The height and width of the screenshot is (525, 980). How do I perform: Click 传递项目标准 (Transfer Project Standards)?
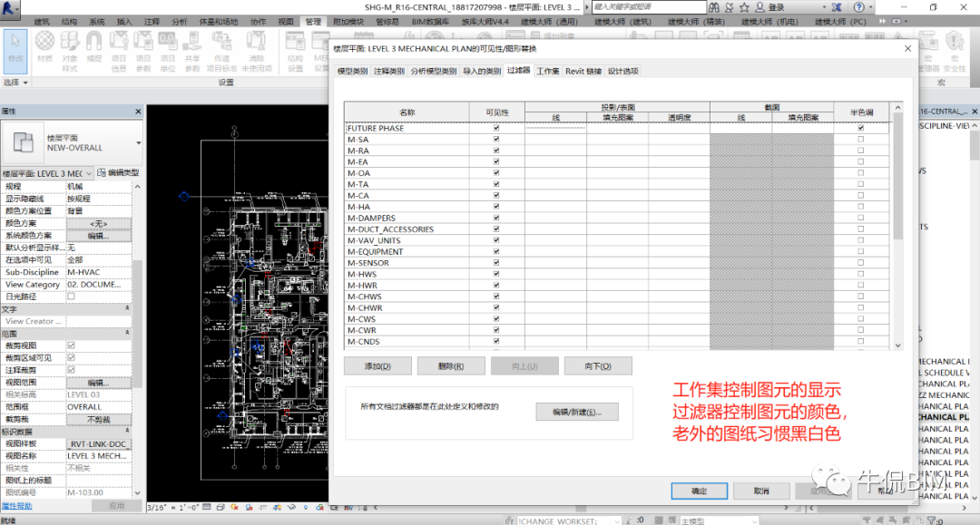222,51
